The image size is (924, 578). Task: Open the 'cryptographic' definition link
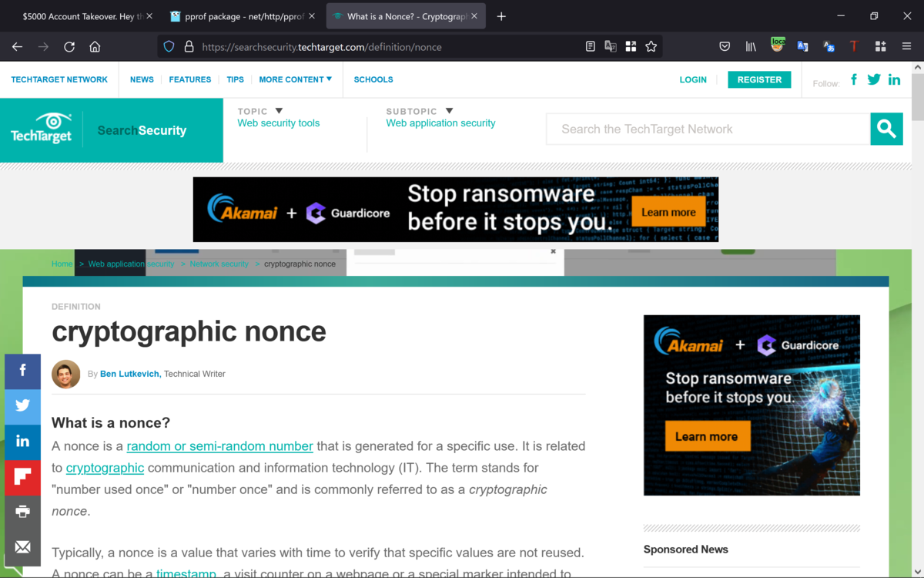click(x=105, y=468)
